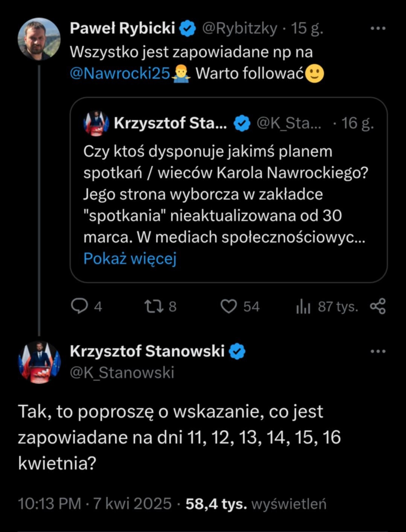Click the repost icon with 8 reposts
The height and width of the screenshot is (532, 406).
point(154,306)
